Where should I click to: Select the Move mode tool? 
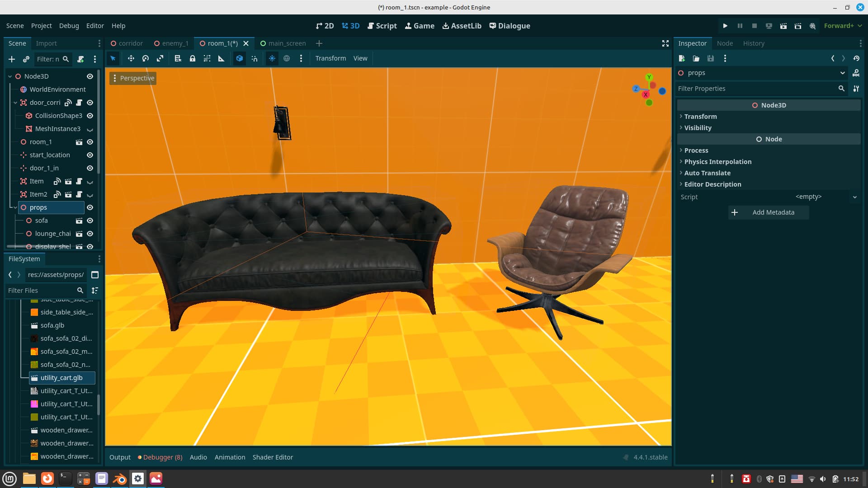[131, 58]
